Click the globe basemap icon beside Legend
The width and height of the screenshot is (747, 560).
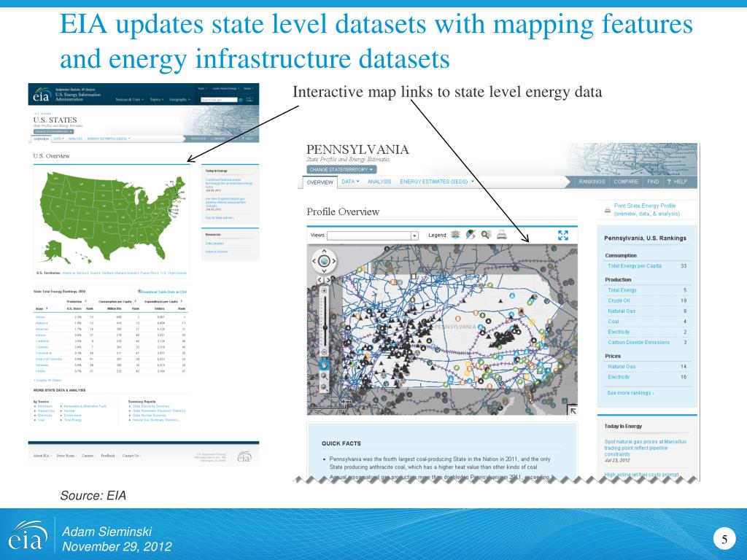[x=471, y=234]
